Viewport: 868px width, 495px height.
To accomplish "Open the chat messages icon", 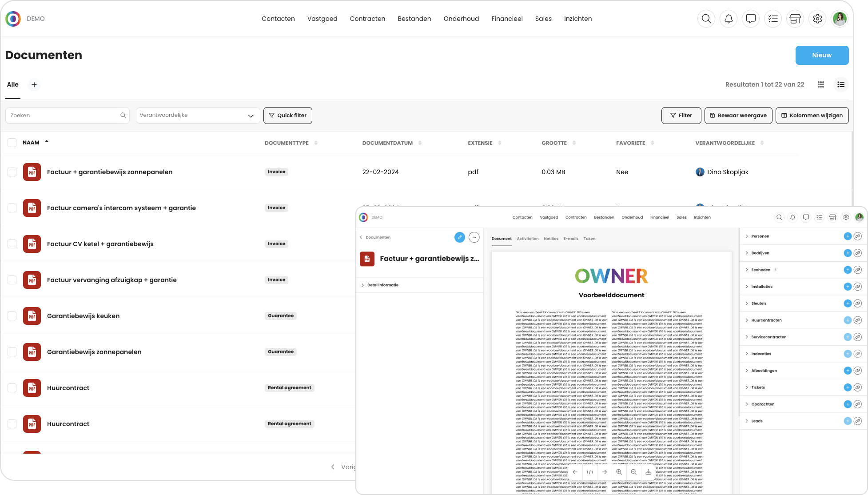I will point(751,19).
